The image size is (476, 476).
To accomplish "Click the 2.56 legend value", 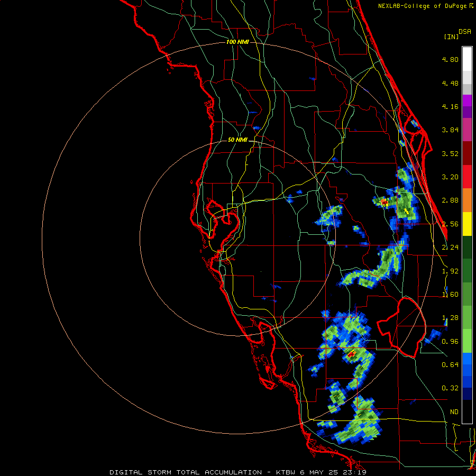I will tap(450, 224).
